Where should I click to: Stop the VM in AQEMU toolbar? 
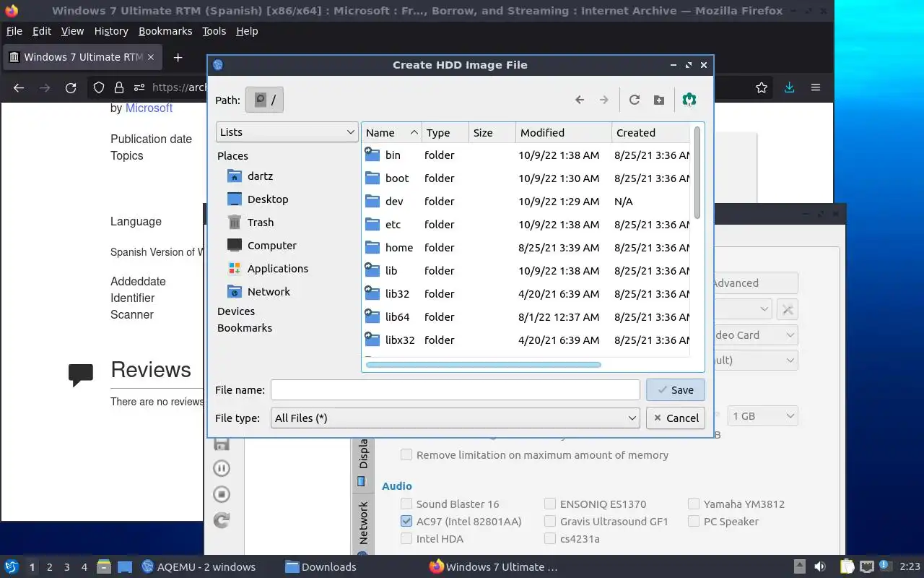[x=222, y=494]
